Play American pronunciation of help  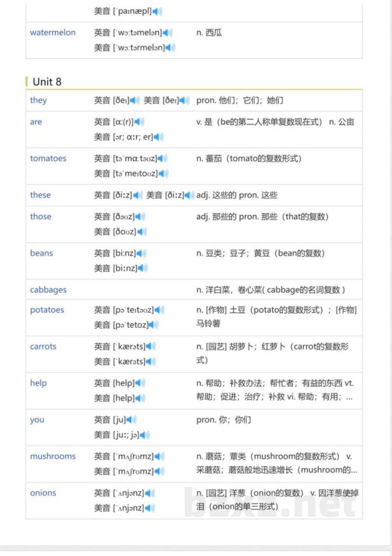140,398
